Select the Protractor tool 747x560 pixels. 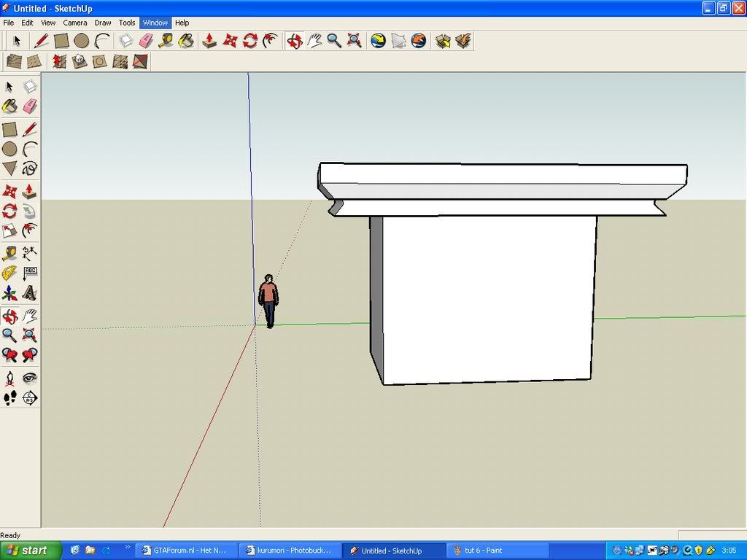9,273
